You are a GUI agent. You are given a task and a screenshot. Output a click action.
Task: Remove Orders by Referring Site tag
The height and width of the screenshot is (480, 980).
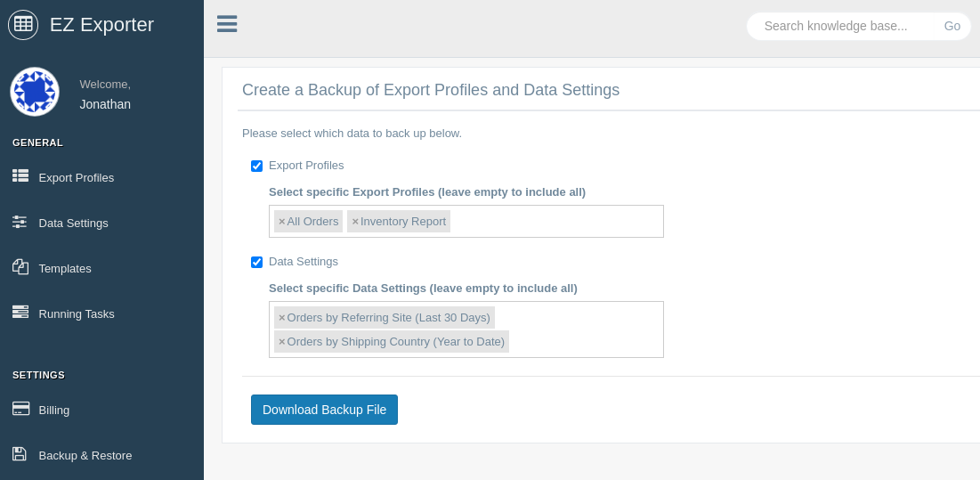coord(282,318)
